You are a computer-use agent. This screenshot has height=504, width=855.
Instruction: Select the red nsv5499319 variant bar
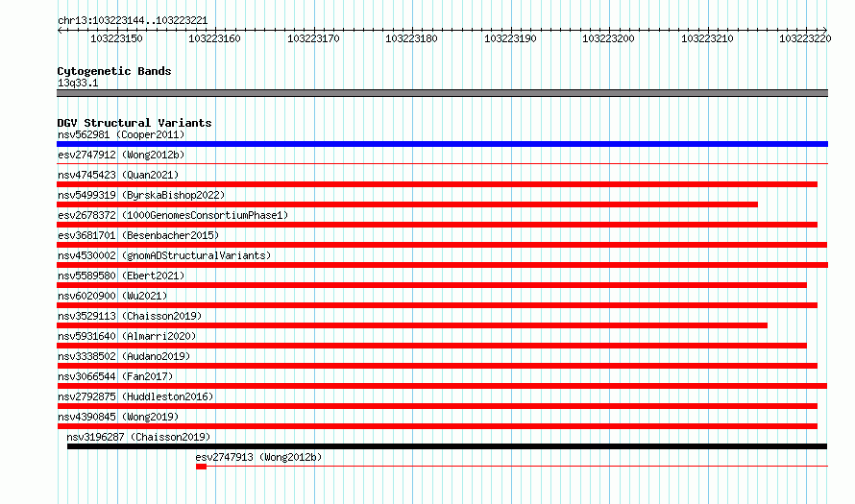click(407, 204)
